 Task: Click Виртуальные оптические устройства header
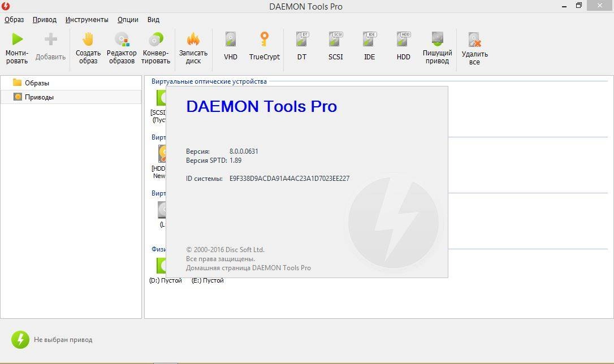point(209,81)
